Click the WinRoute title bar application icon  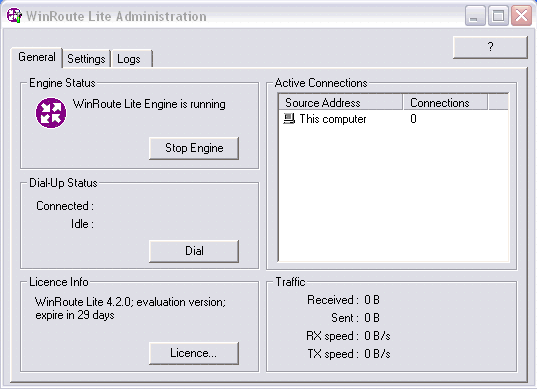coord(14,16)
